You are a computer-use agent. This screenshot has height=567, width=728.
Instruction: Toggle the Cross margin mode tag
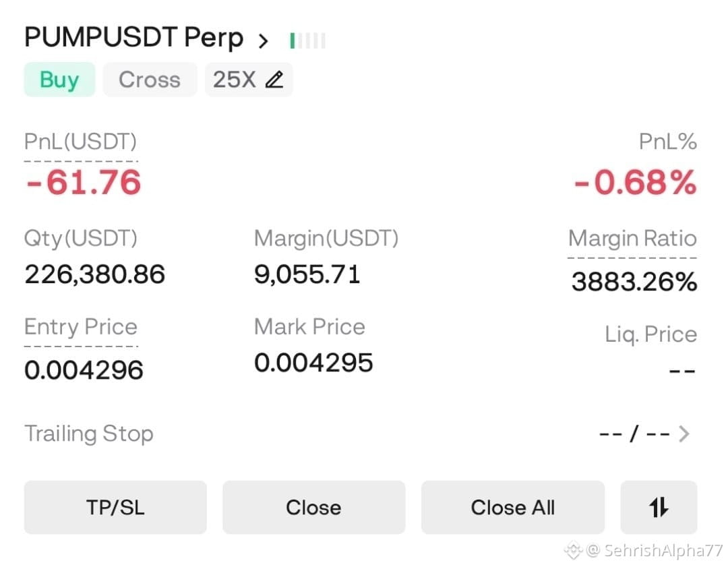(150, 80)
